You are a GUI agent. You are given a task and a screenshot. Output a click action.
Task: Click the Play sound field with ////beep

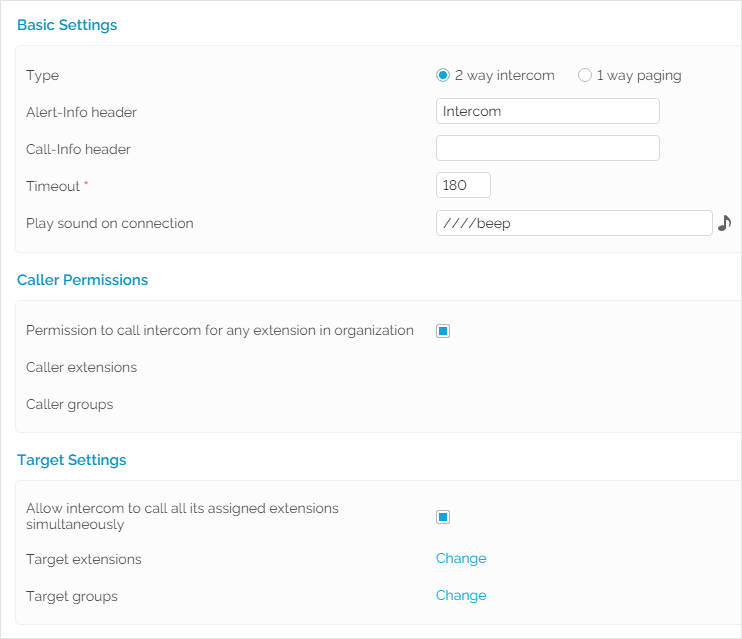[x=573, y=223]
